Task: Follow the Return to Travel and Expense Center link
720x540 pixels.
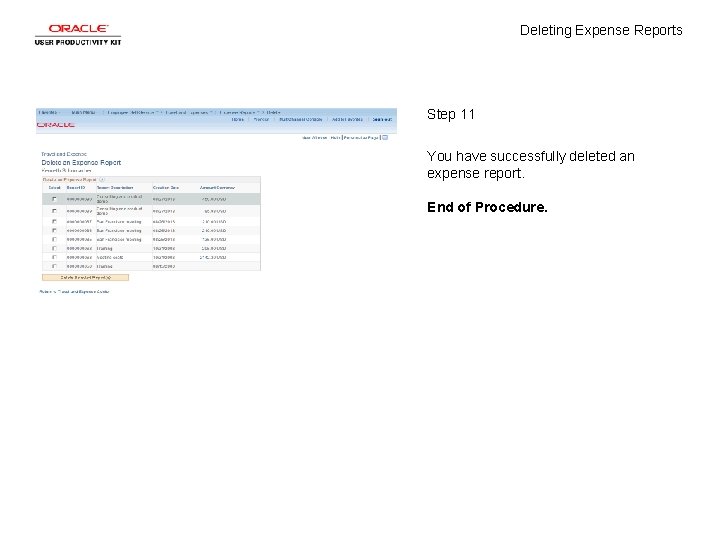Action: [x=74, y=292]
